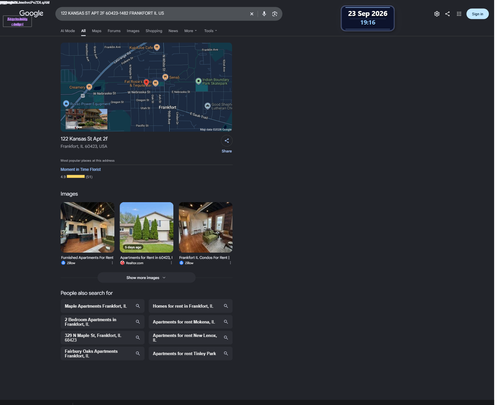The width and height of the screenshot is (500, 405).
Task: Click the Frankfort, IL 60423, USA text
Action: 84,146
